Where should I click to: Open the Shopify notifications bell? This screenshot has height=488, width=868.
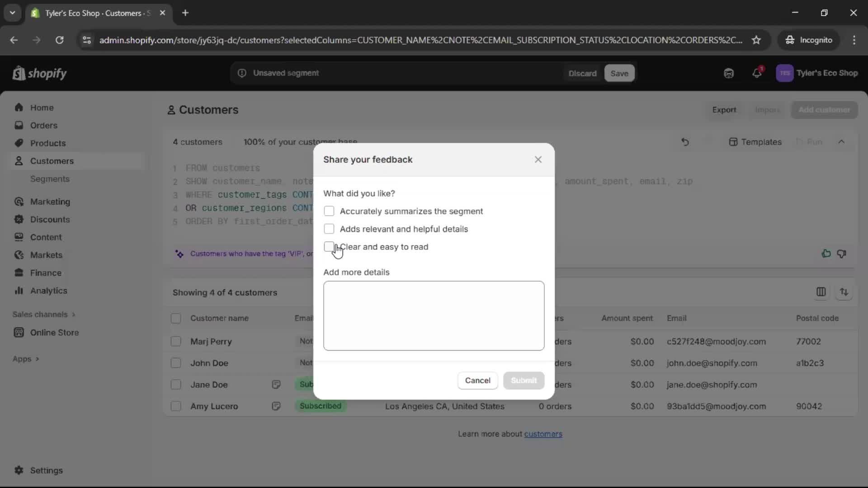click(758, 73)
